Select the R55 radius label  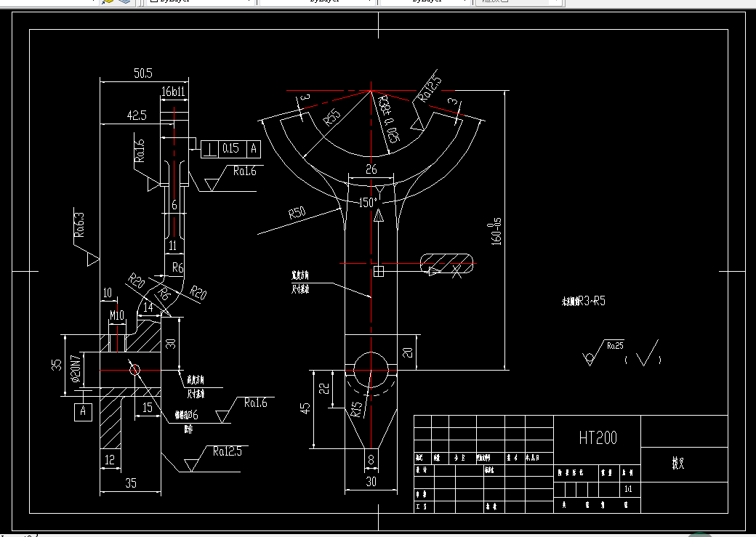coord(331,117)
